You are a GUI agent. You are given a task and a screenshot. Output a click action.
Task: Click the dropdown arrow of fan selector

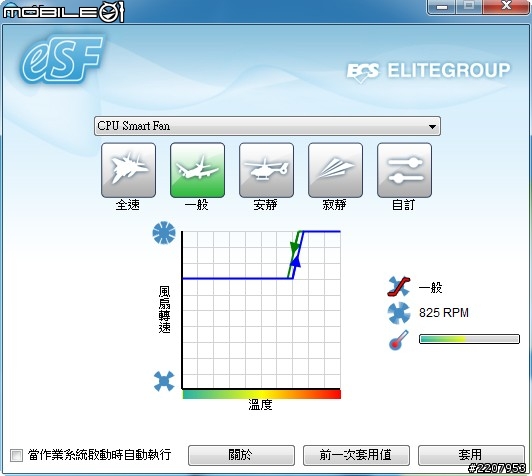tap(432, 127)
